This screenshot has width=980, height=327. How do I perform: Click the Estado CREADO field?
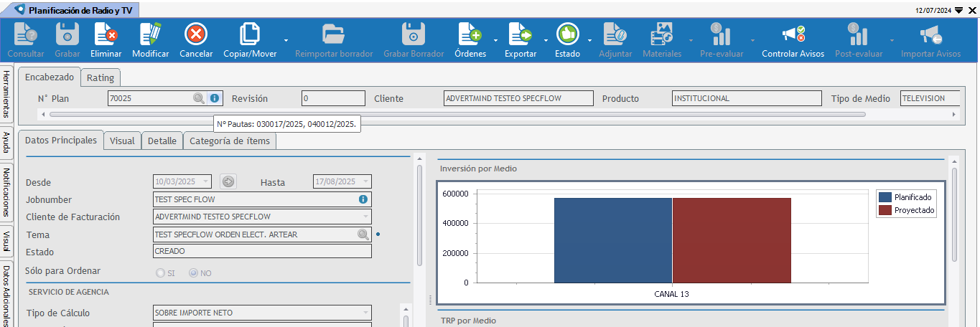pyautogui.click(x=263, y=252)
